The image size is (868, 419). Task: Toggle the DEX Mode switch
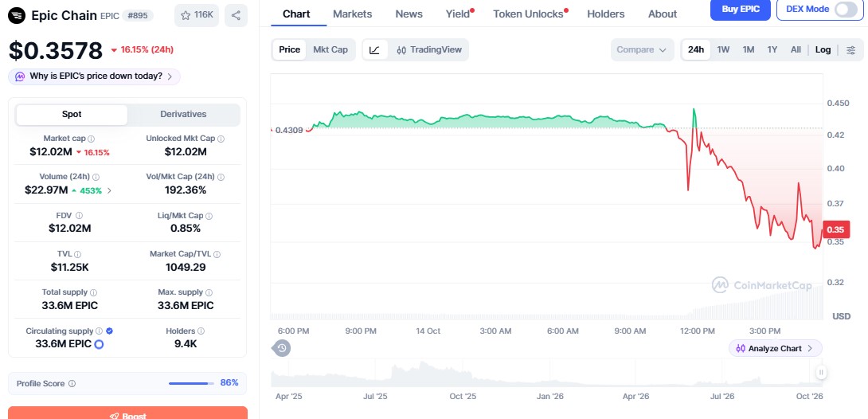pyautogui.click(x=845, y=10)
